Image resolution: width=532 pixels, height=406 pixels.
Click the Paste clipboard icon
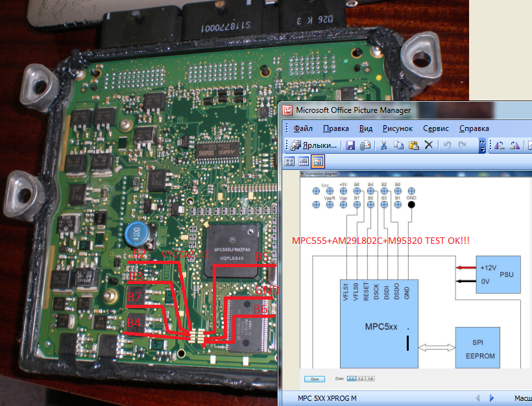pos(413,145)
